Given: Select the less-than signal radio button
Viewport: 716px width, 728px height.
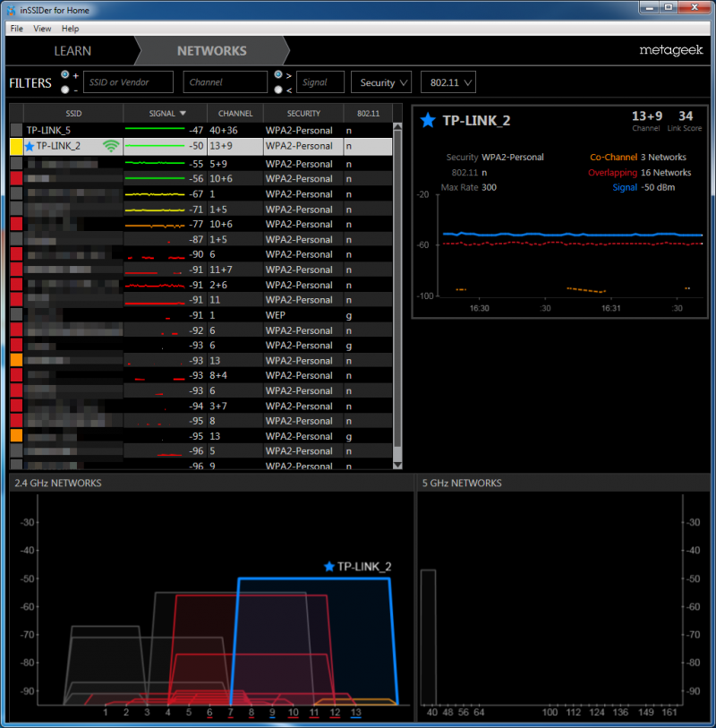Looking at the screenshot, I should tap(278, 90).
